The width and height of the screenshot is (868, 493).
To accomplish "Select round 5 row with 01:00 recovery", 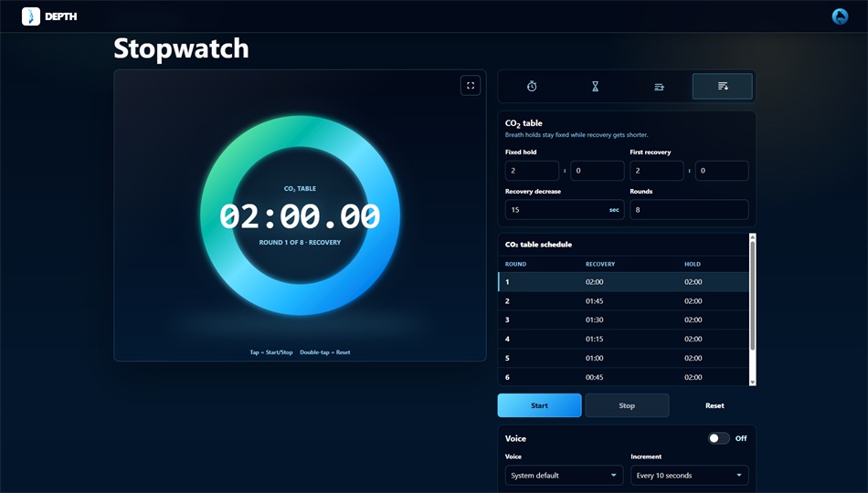I will pos(623,358).
